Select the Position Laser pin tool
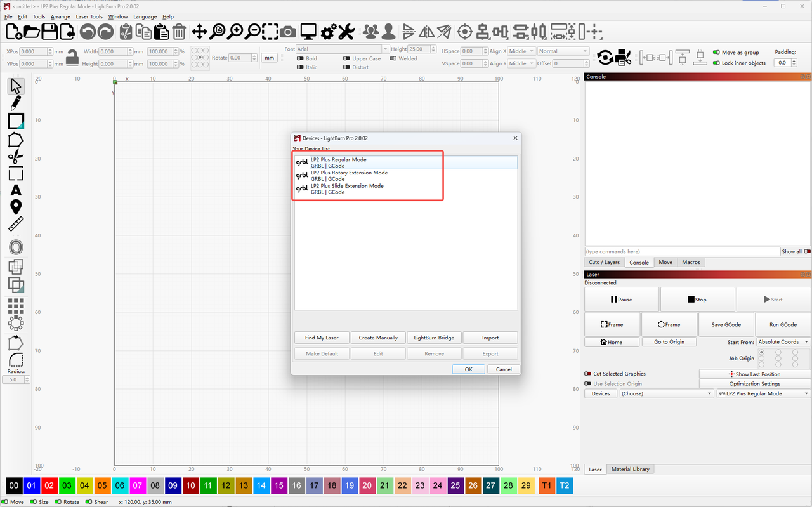Image resolution: width=812 pixels, height=507 pixels. pyautogui.click(x=16, y=207)
